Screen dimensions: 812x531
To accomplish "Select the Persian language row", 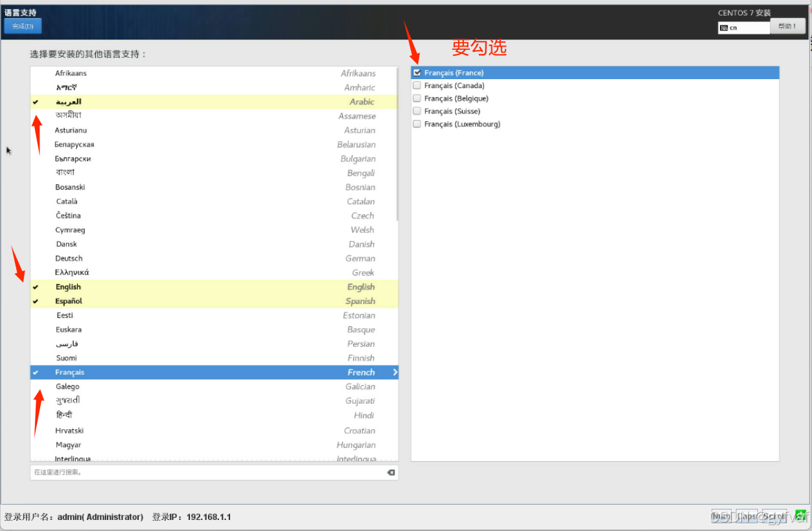I will [213, 344].
